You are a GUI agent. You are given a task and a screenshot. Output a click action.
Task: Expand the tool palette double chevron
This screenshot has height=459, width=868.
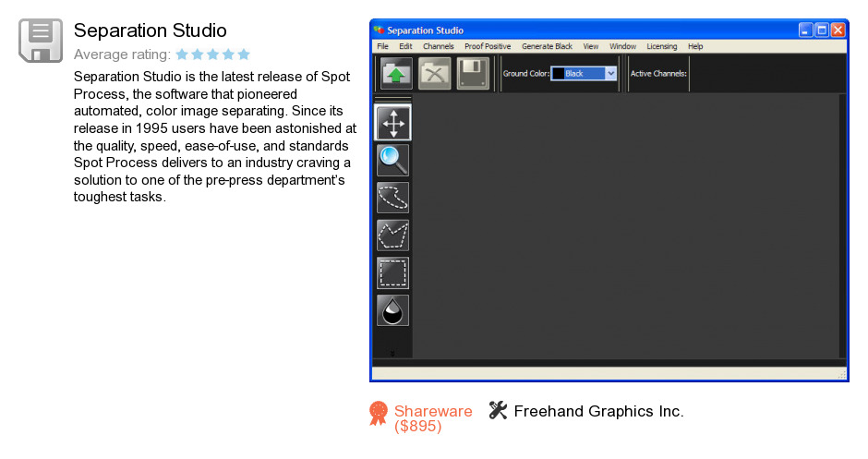click(392, 353)
